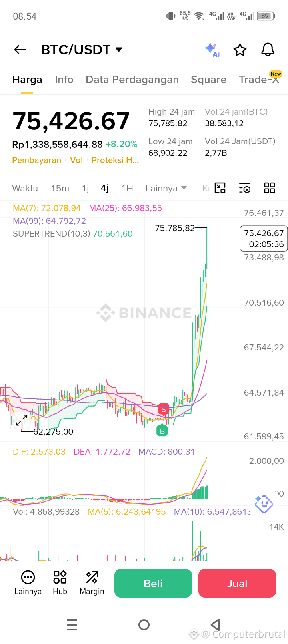Viewport: 288px width, 644px height.
Task: Open chart indicator settings icon
Action: pyautogui.click(x=245, y=188)
